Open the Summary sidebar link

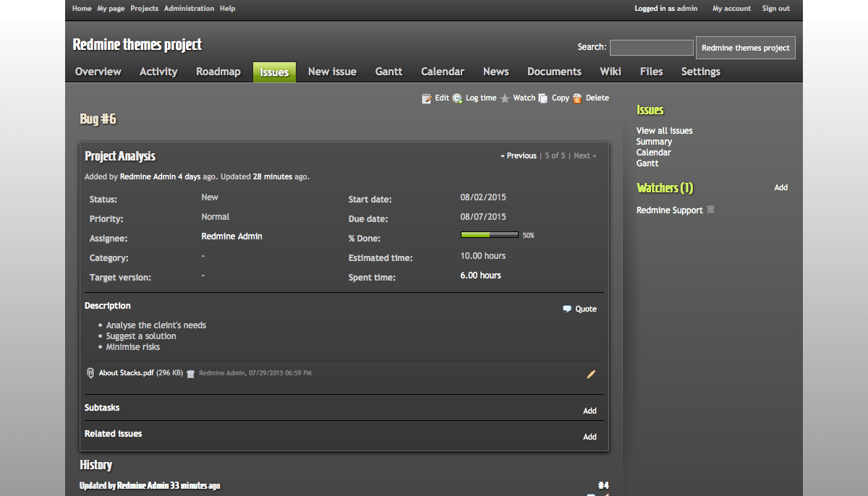click(654, 142)
